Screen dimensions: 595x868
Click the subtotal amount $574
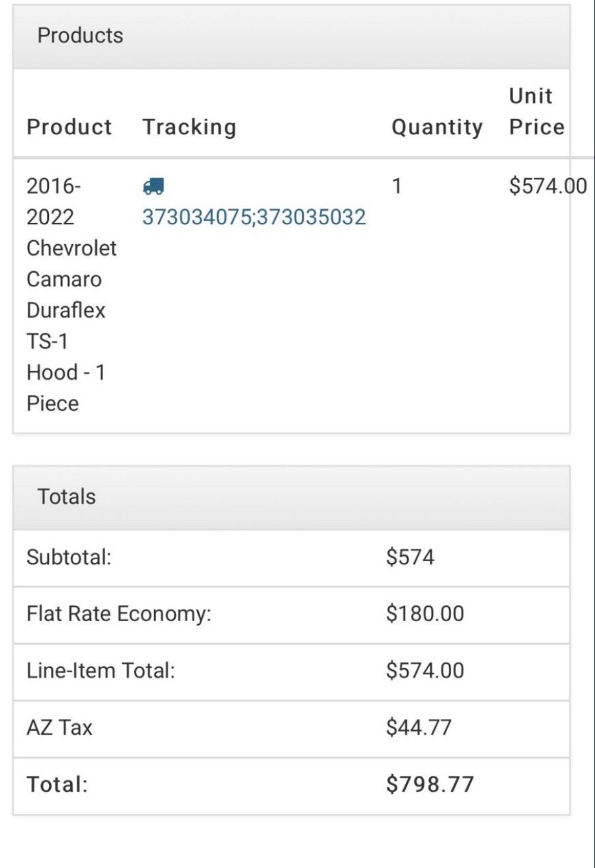click(410, 557)
